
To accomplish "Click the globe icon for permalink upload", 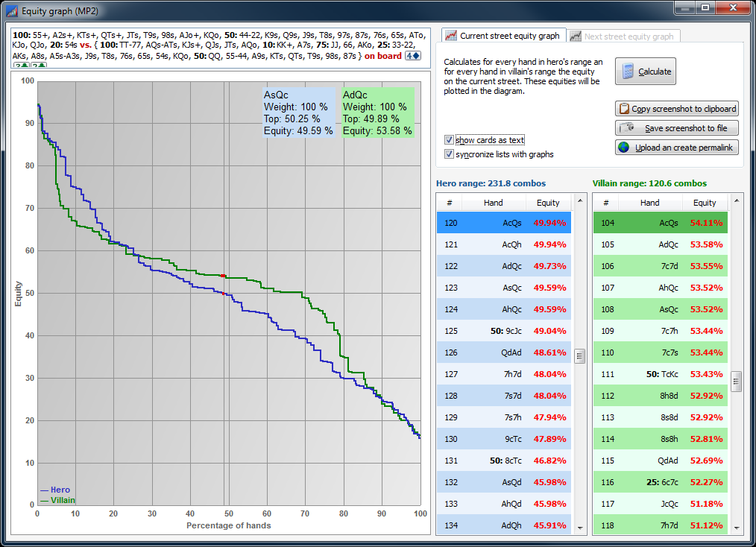I will [x=624, y=147].
